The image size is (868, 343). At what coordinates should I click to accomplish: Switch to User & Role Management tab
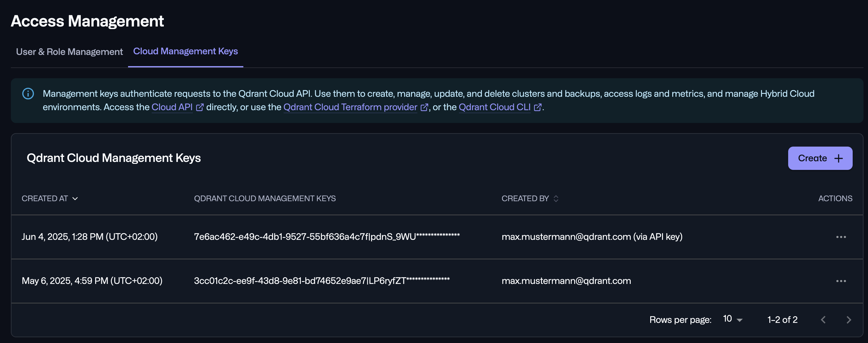click(69, 51)
